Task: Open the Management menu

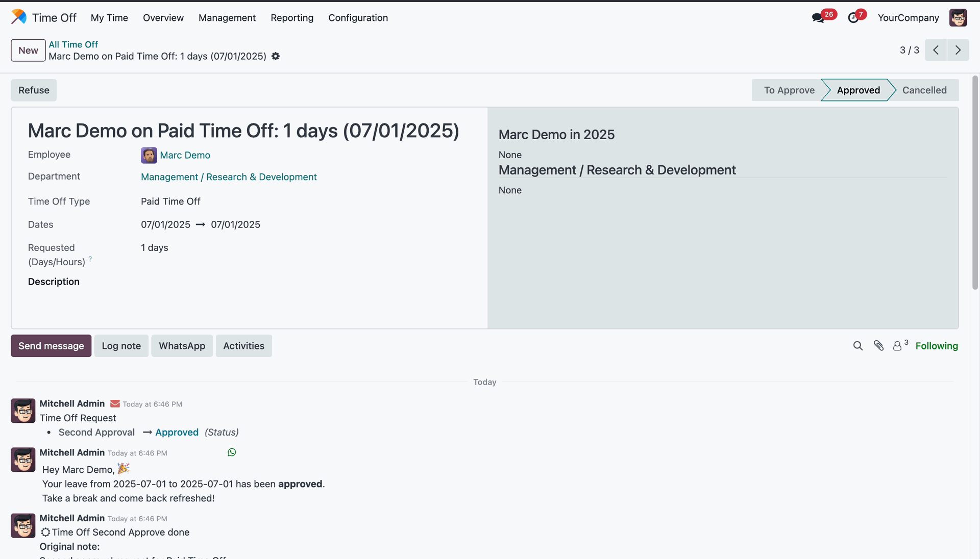Action: coord(227,18)
